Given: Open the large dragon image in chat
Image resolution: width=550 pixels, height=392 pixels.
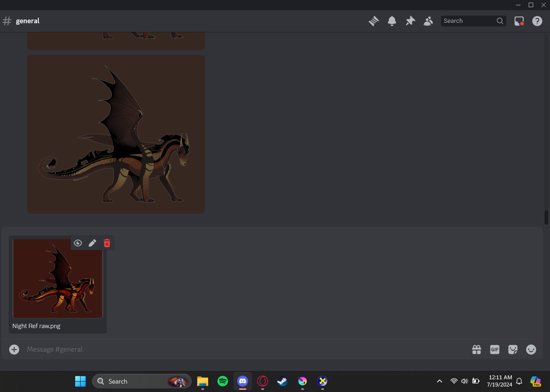Looking at the screenshot, I should pyautogui.click(x=116, y=134).
